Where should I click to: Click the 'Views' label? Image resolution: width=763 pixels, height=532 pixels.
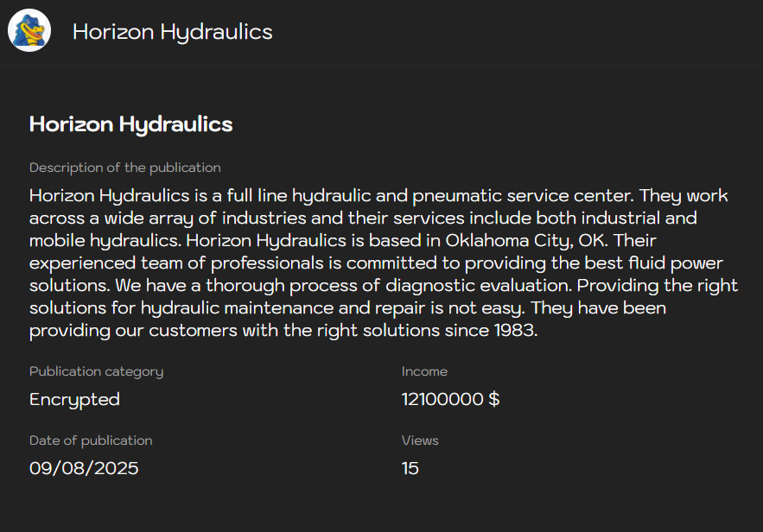(x=420, y=440)
